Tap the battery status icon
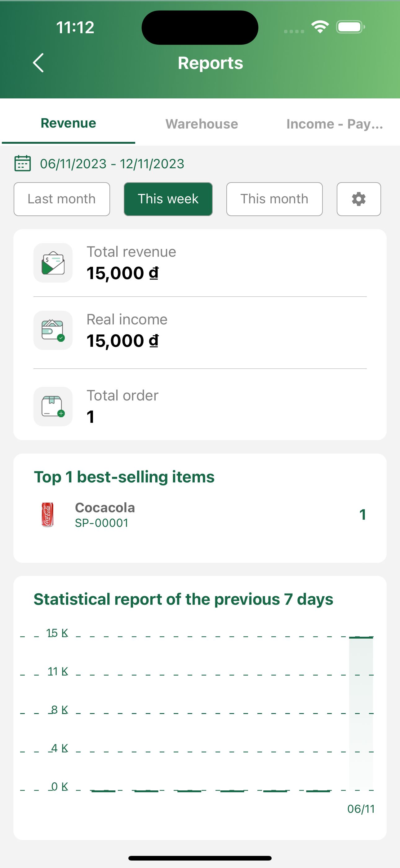This screenshot has height=868, width=400. pyautogui.click(x=350, y=27)
